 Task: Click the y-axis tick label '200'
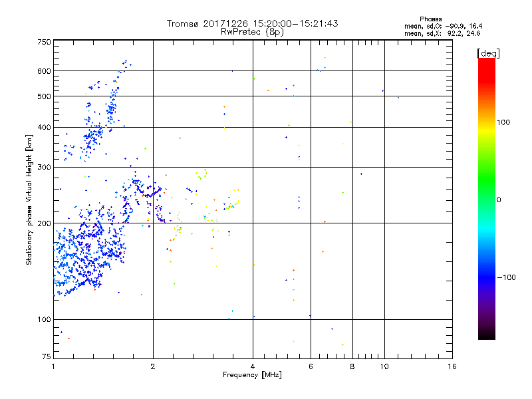pyautogui.click(x=44, y=223)
